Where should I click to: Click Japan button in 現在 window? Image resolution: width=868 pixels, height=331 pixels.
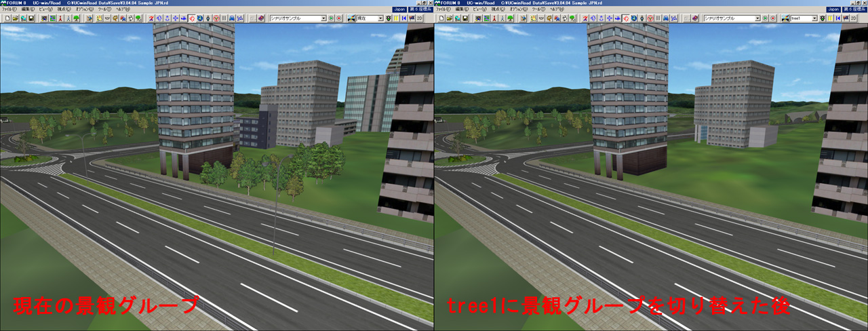[399, 9]
